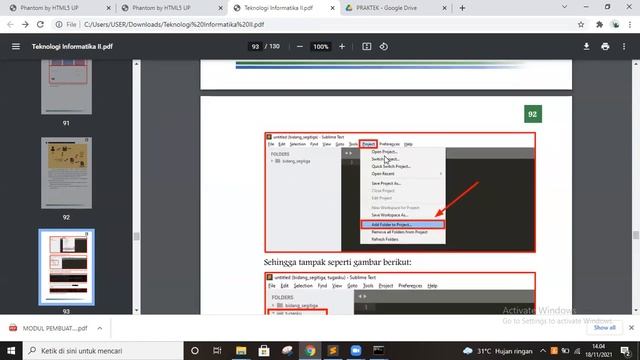Close the Teknologi Informatika II.pdf tab

[332, 8]
